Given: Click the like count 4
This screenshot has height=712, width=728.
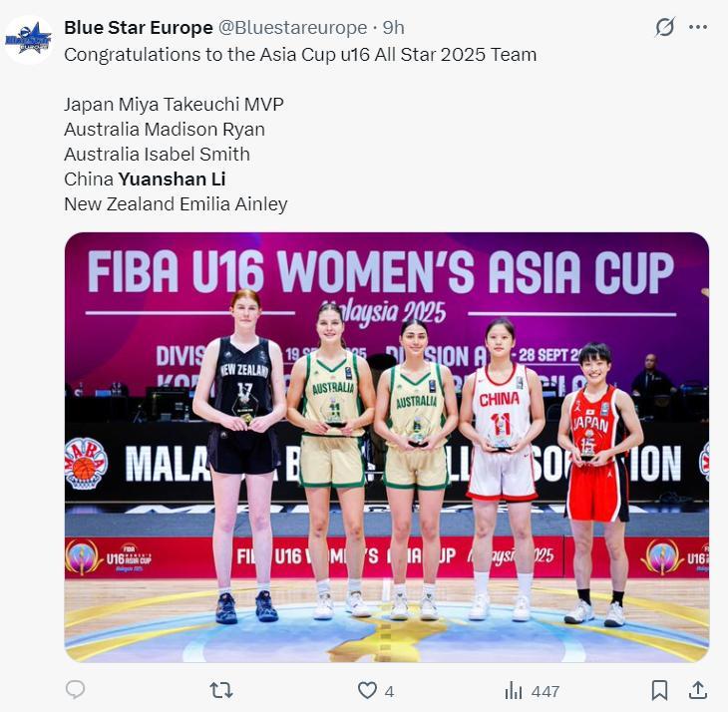Looking at the screenshot, I should click(x=390, y=692).
